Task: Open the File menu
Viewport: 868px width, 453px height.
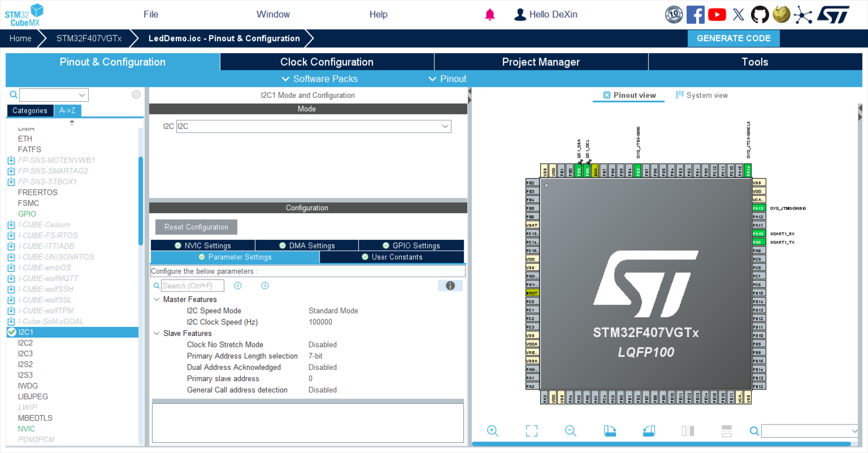Action: point(151,14)
